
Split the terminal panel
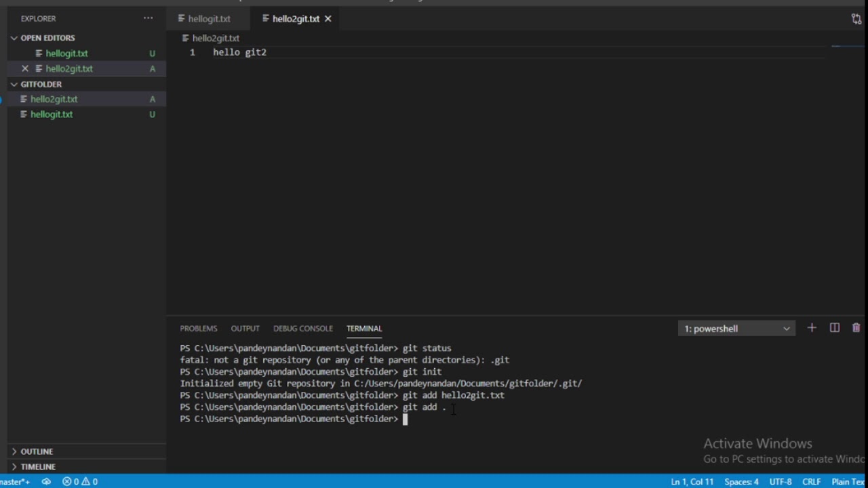(x=835, y=328)
